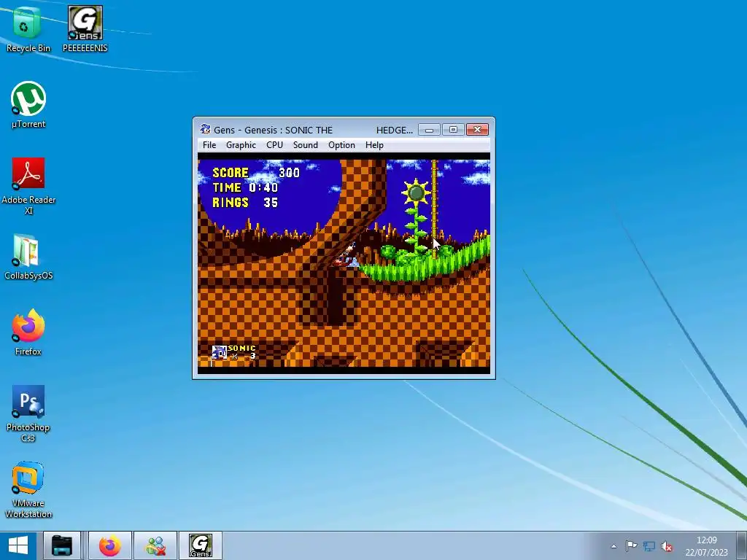This screenshot has height=560, width=747.
Task: Show hidden system tray icons
Action: tap(614, 546)
